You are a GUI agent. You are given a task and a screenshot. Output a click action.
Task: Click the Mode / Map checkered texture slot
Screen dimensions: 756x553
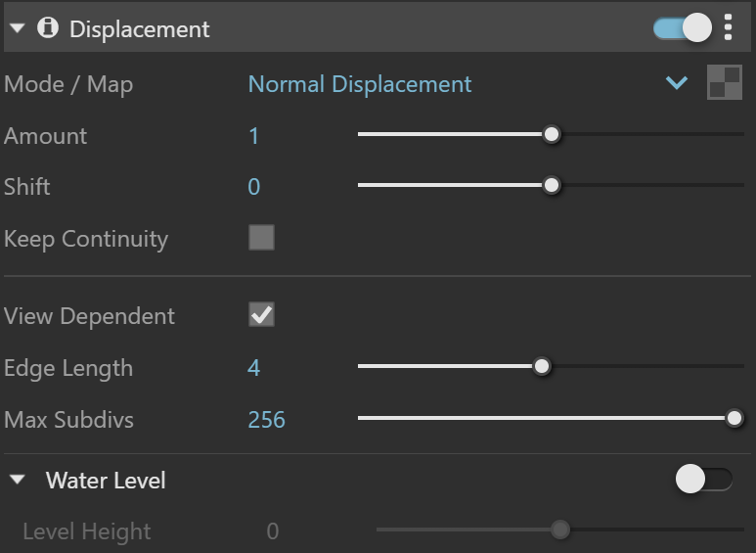pos(724,82)
